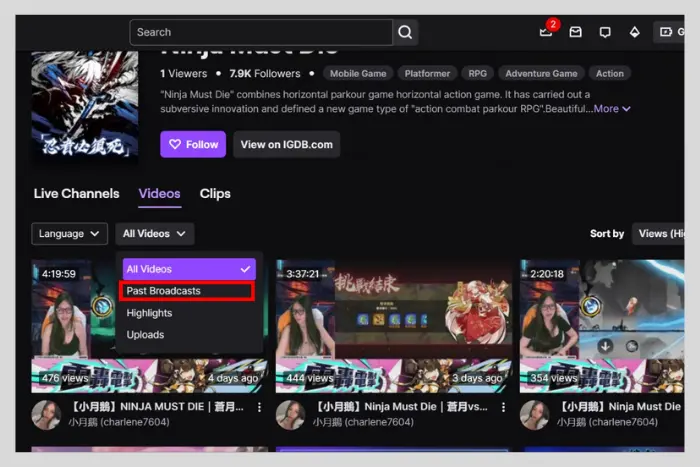Open View on IGDB.com link
Screen dimensions: 700x467
coord(287,144)
